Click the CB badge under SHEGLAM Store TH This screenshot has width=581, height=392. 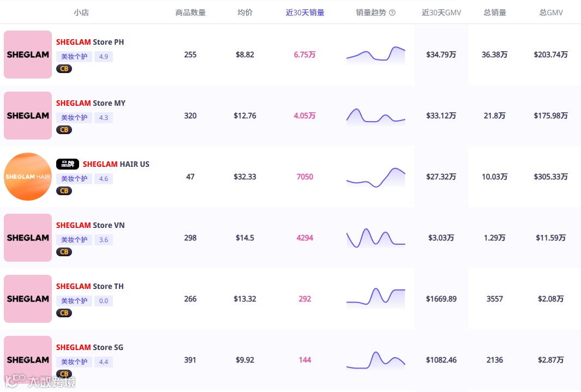64,313
